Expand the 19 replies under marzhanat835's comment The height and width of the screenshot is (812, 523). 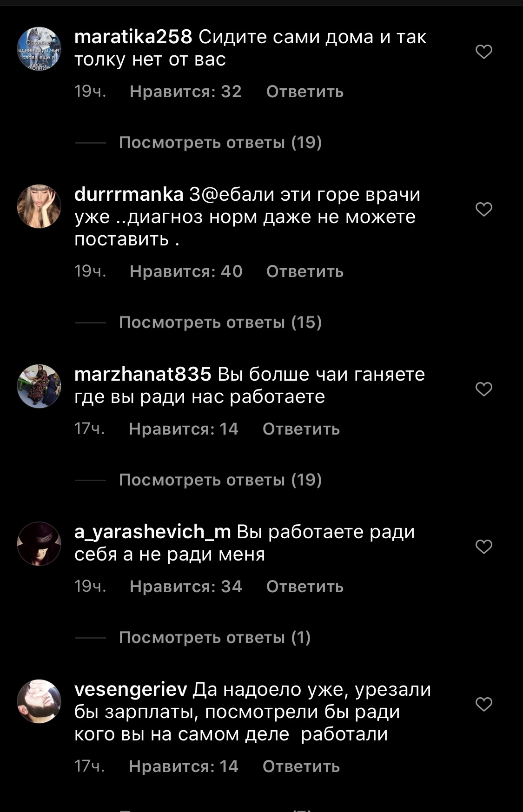(220, 480)
